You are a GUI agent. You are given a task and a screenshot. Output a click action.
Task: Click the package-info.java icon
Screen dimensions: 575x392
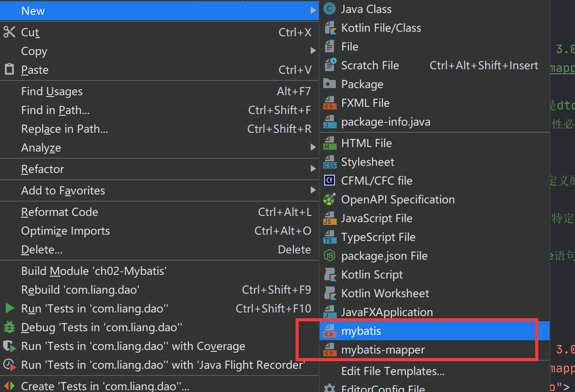click(x=330, y=122)
